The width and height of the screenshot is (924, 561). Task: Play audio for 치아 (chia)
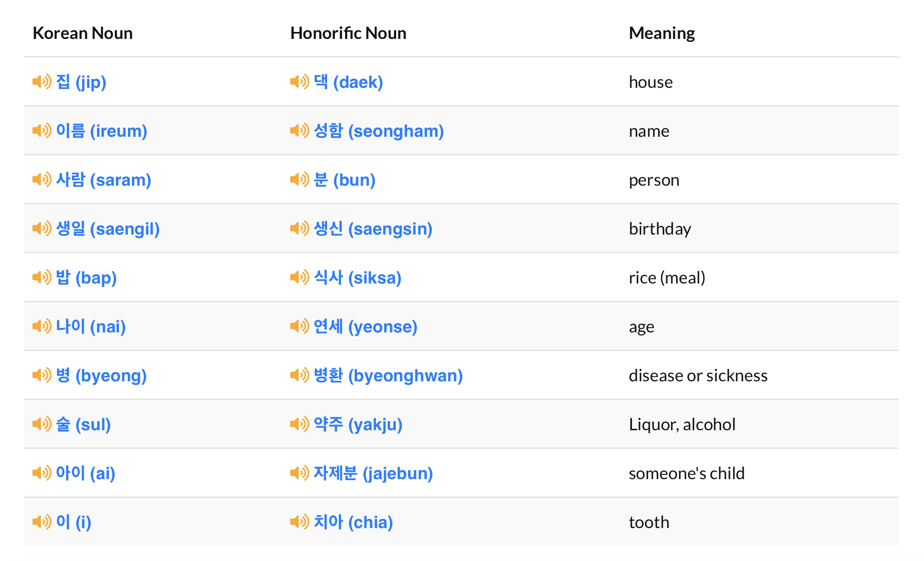[299, 522]
